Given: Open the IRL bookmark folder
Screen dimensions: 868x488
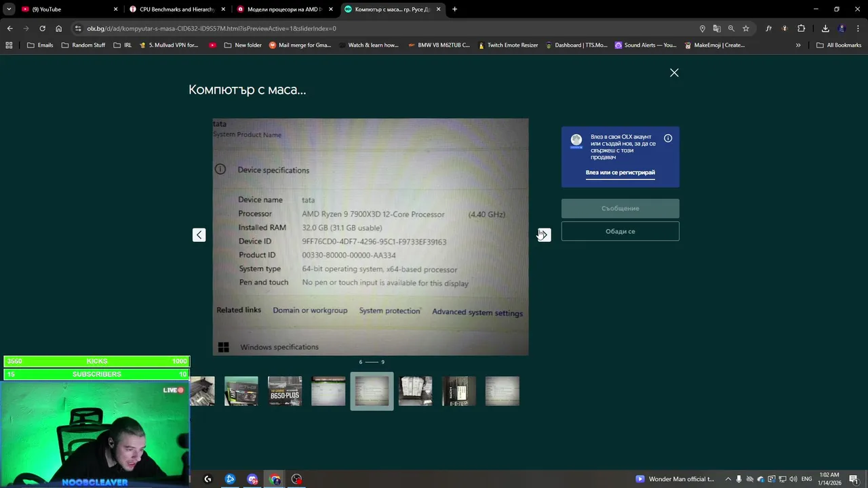Looking at the screenshot, I should point(123,45).
